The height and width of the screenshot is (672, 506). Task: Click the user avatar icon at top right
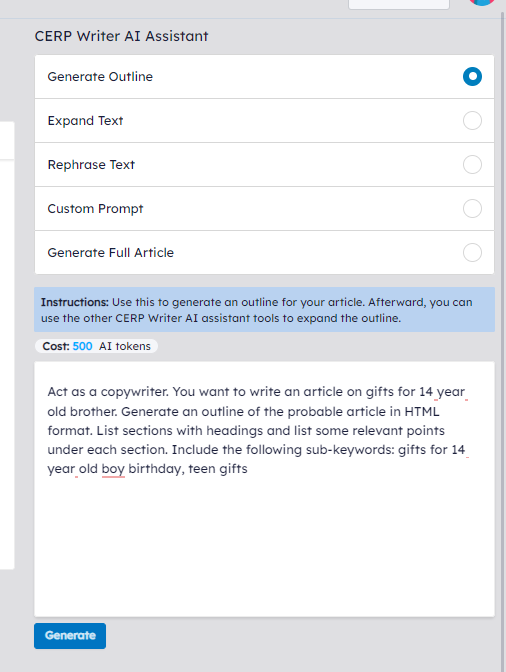tap(482, 2)
